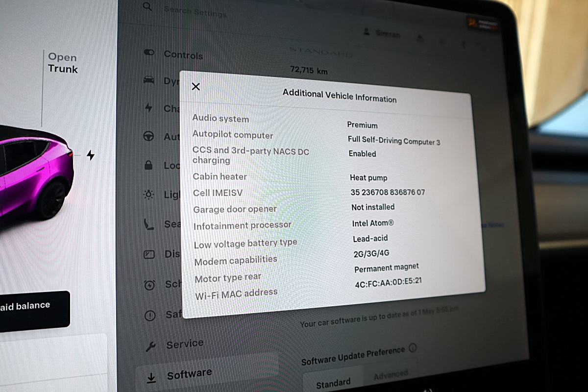
Task: Open the Controls menu item
Action: [183, 55]
